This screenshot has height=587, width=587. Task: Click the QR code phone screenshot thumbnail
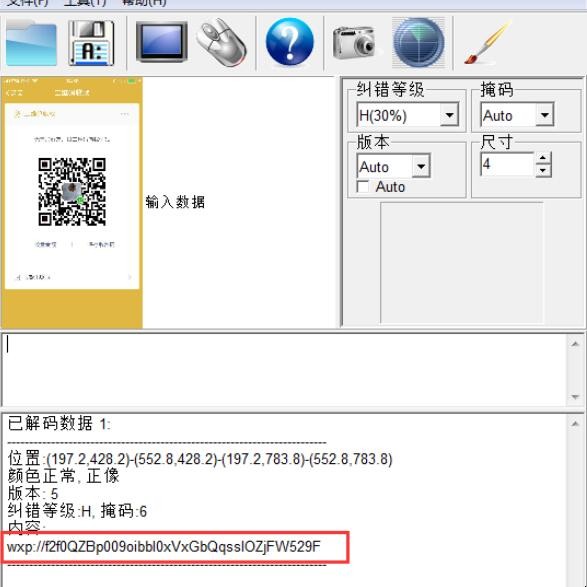pos(72,203)
